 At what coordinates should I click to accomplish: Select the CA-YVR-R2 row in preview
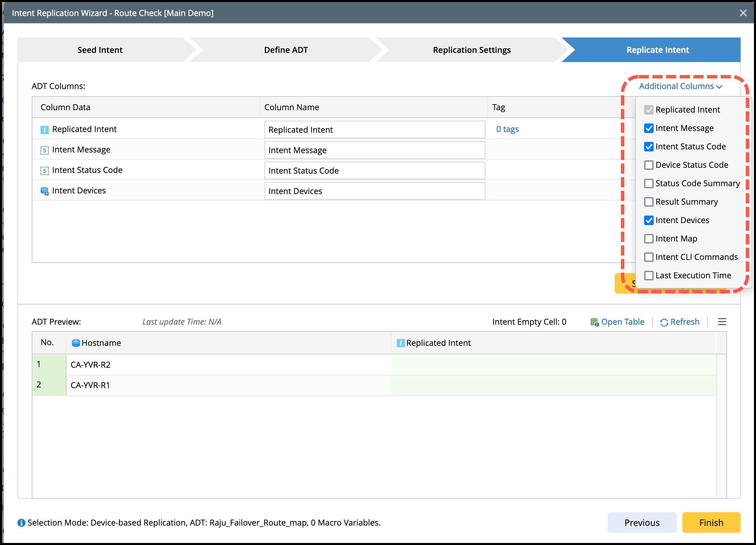pos(90,365)
